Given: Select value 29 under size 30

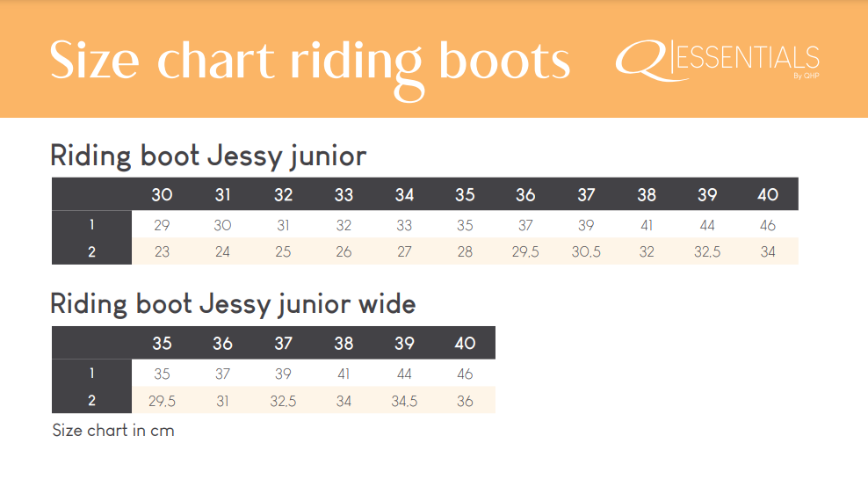Looking at the screenshot, I should tap(162, 225).
